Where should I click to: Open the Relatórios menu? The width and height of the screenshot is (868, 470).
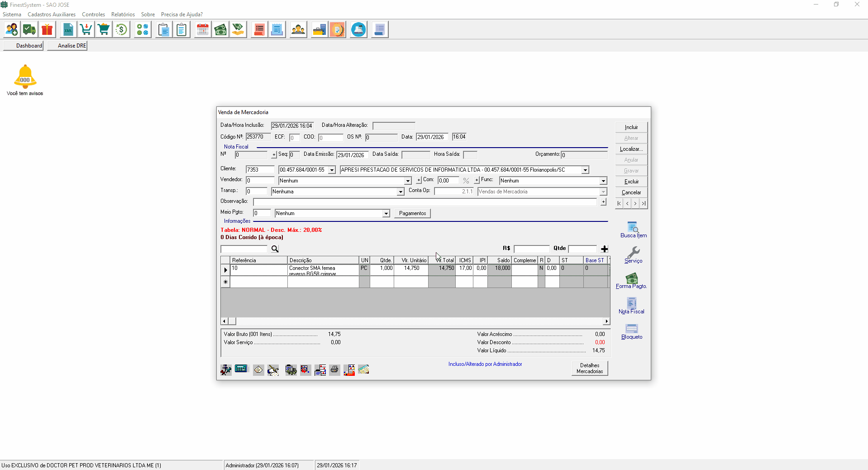pos(123,14)
